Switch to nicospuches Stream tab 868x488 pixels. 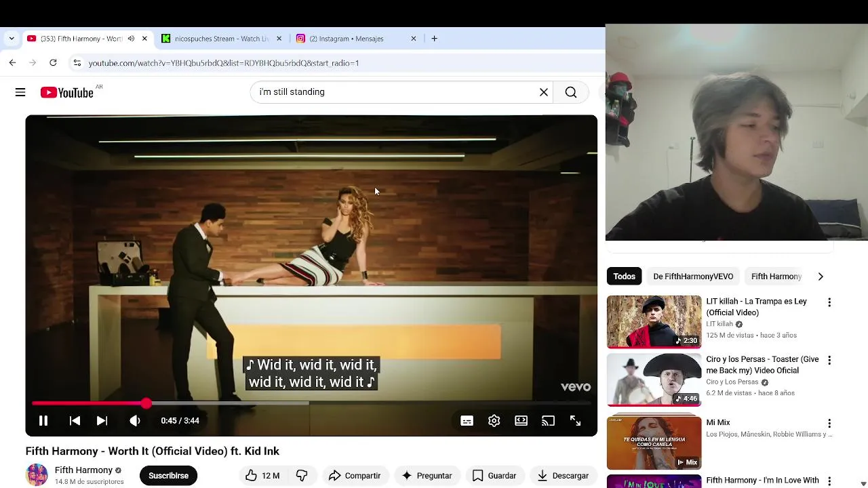click(222, 39)
